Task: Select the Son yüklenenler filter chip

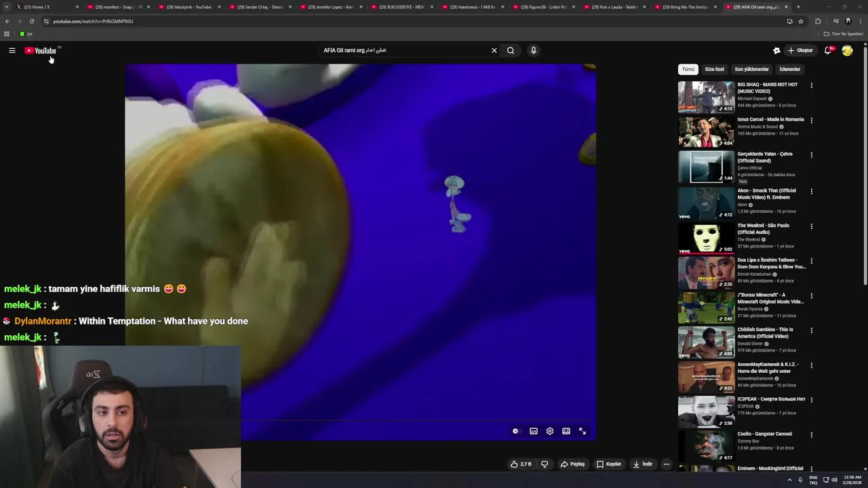Action: 751,69
